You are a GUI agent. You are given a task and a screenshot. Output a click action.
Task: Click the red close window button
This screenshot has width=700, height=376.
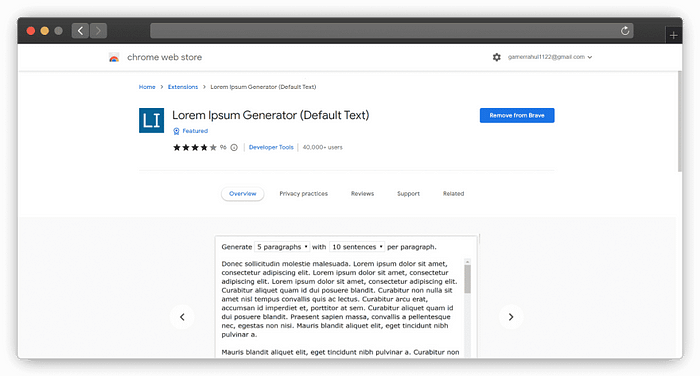coord(31,31)
